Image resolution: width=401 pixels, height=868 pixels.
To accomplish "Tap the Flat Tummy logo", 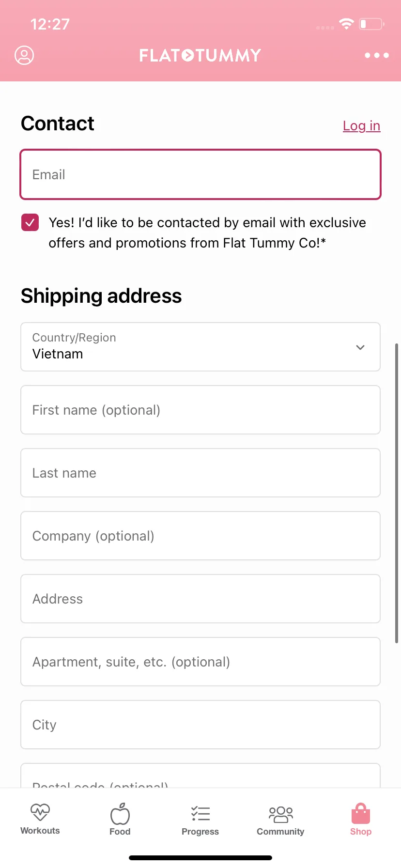I will 200,55.
